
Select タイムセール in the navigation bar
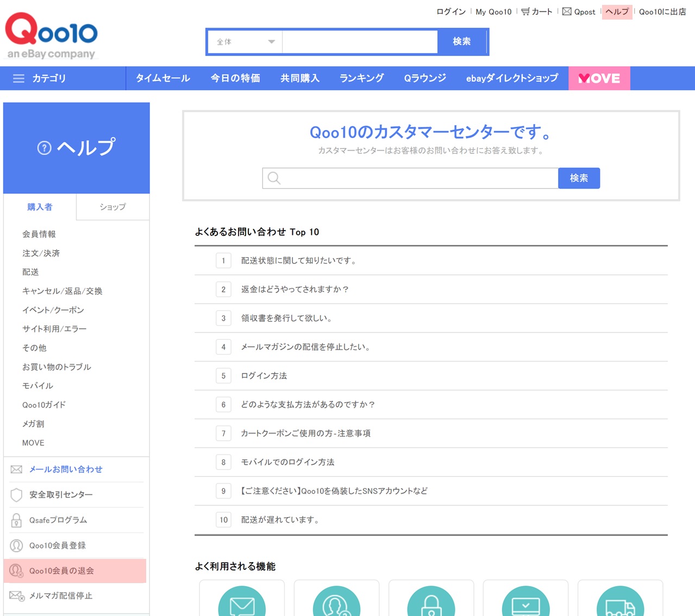[x=162, y=78]
